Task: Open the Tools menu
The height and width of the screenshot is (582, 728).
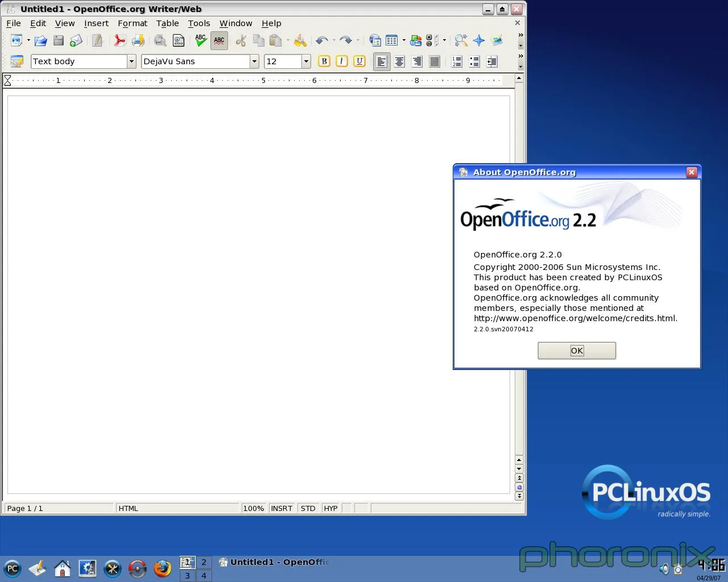Action: [199, 23]
